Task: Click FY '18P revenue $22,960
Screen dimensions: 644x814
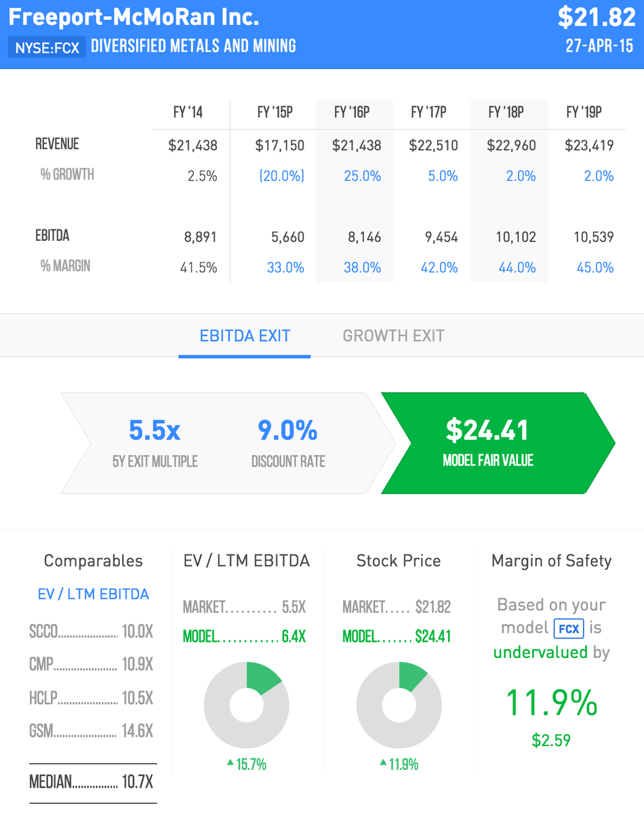Action: coord(512,145)
